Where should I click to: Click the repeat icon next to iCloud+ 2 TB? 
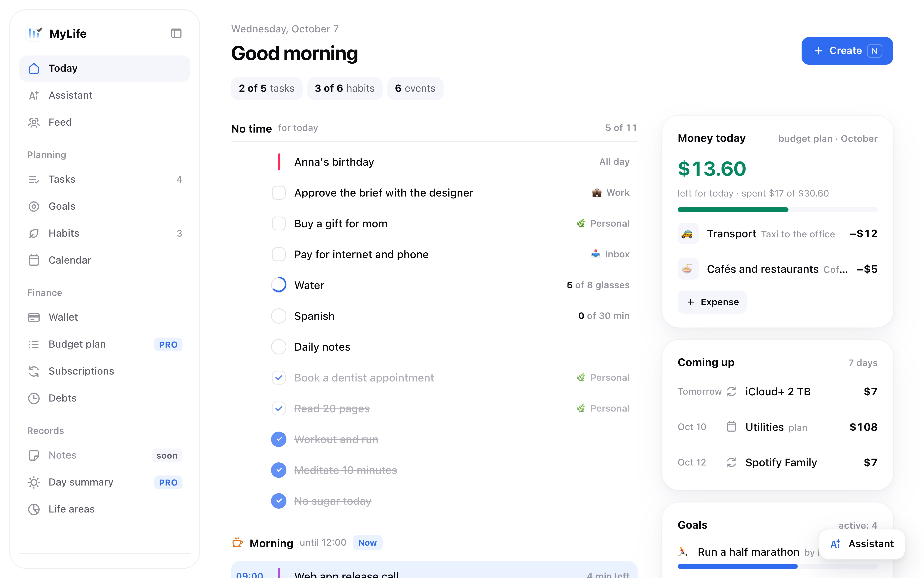[731, 391]
